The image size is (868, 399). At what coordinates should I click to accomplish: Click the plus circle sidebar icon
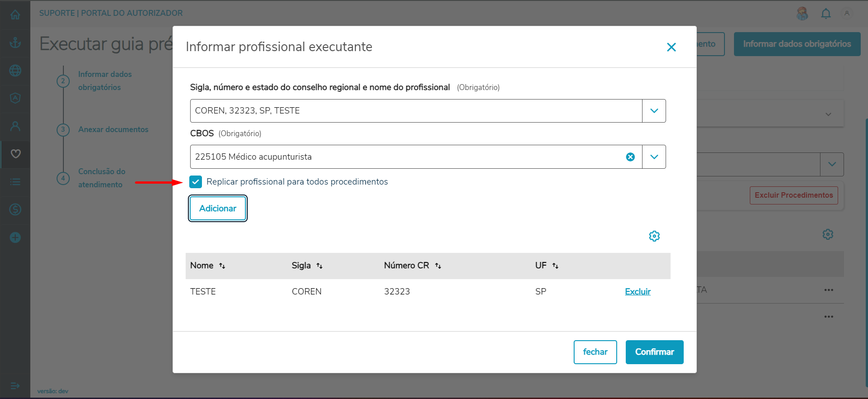point(15,237)
